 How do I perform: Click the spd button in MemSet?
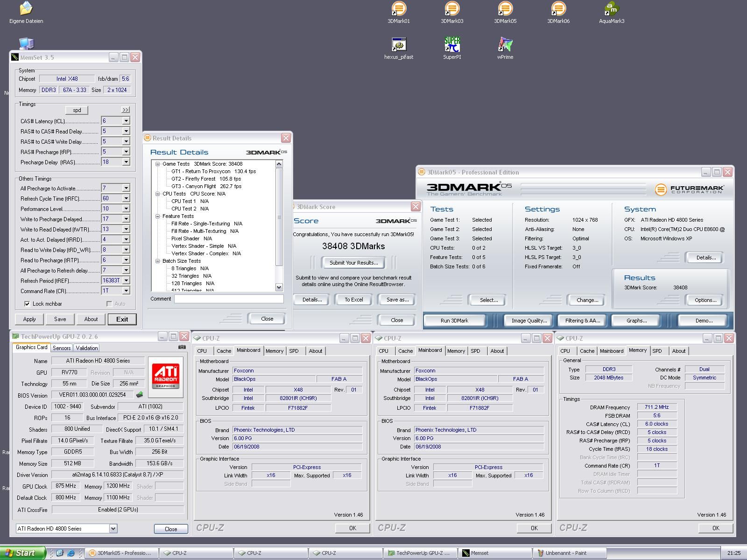77,110
